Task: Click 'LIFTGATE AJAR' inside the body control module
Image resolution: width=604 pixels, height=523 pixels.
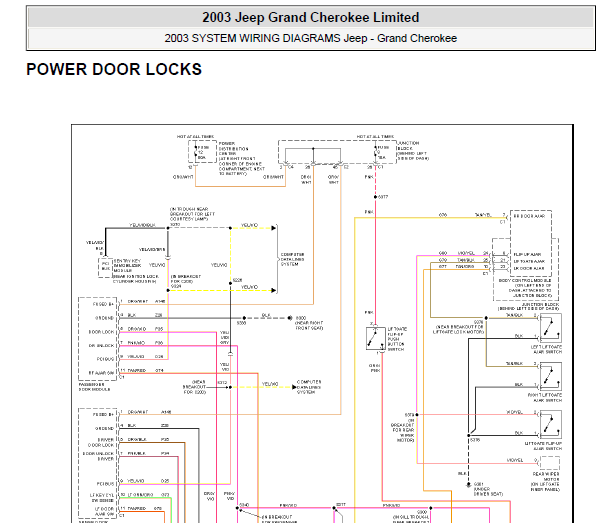Action: pos(529,262)
